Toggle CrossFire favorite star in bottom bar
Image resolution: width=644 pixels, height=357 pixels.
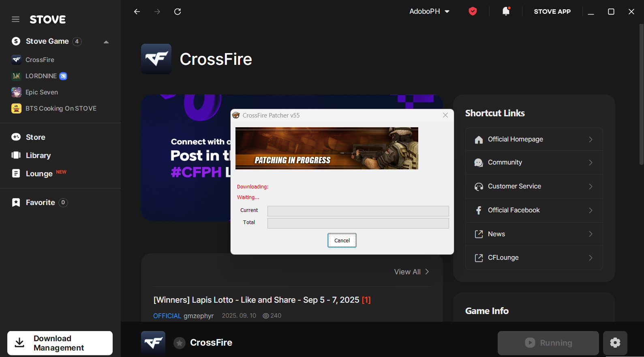[180, 343]
